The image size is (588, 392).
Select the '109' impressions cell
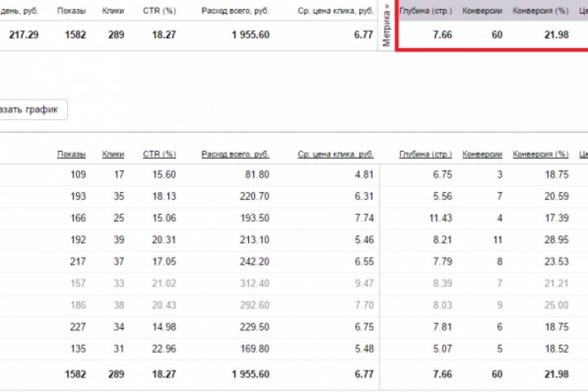coord(78,175)
